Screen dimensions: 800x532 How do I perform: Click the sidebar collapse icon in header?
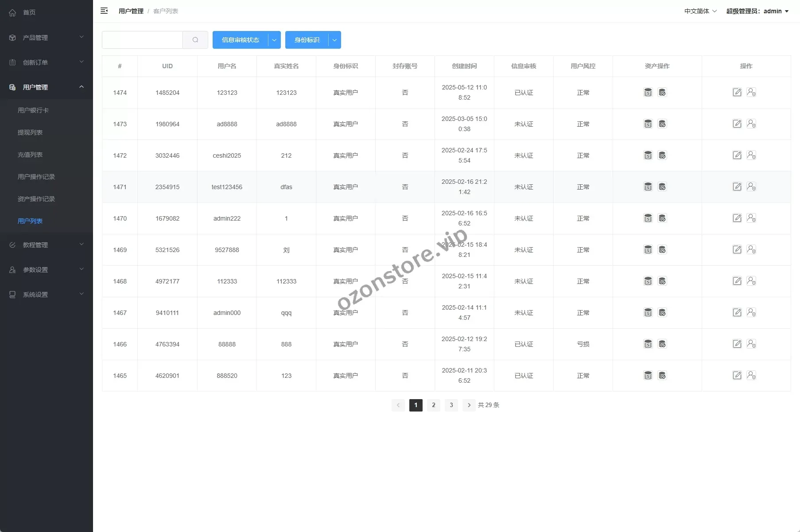click(x=104, y=11)
